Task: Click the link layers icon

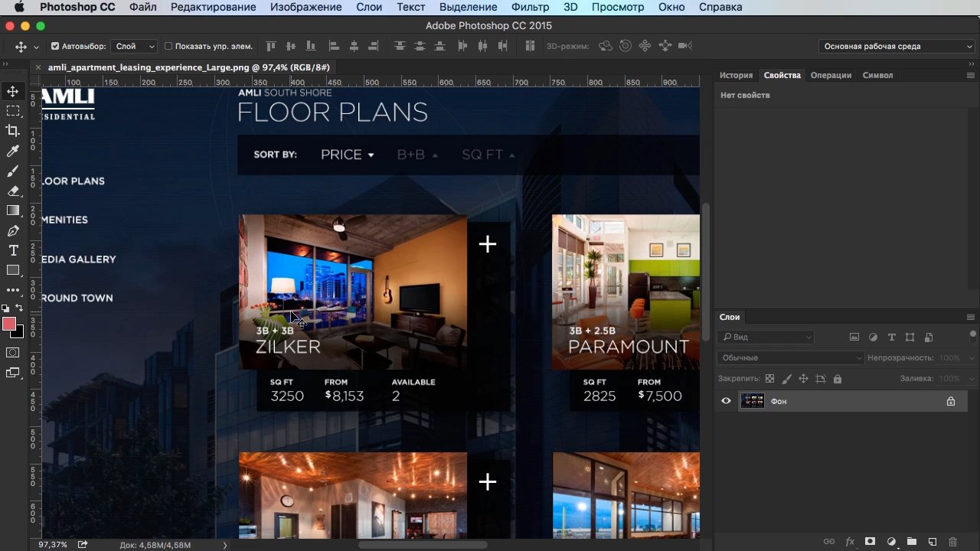Action: point(829,542)
